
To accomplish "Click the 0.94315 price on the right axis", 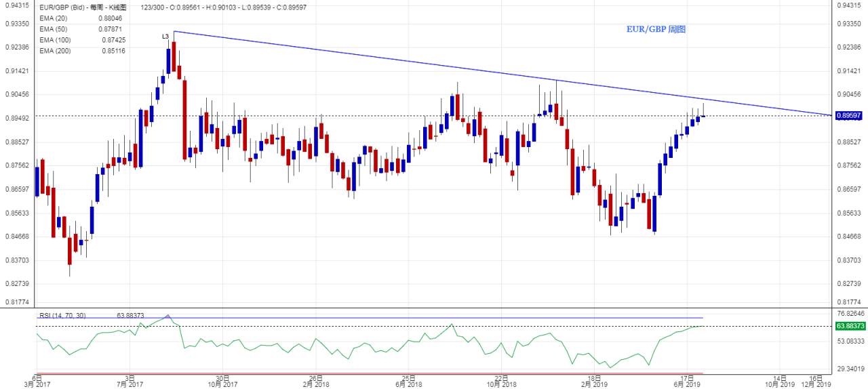I will pos(849,5).
